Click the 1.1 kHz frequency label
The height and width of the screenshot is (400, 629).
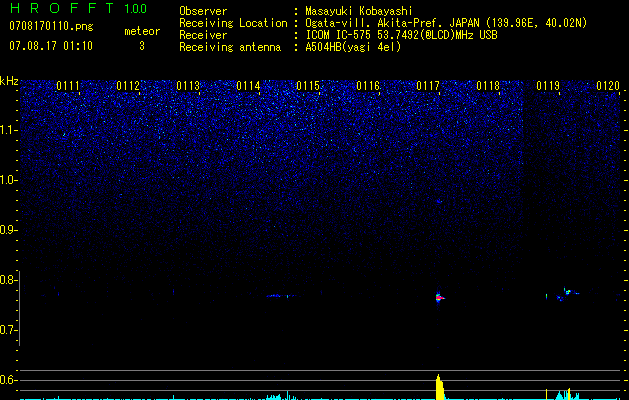[x=8, y=130]
